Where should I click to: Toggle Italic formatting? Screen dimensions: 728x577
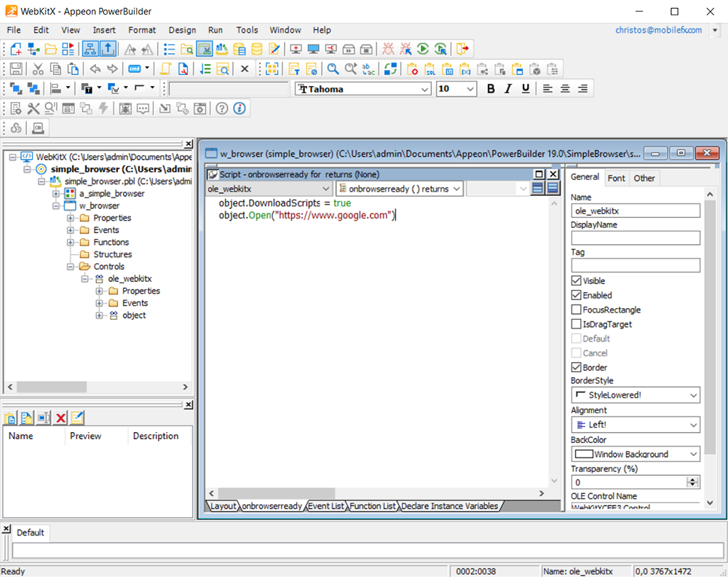point(508,89)
